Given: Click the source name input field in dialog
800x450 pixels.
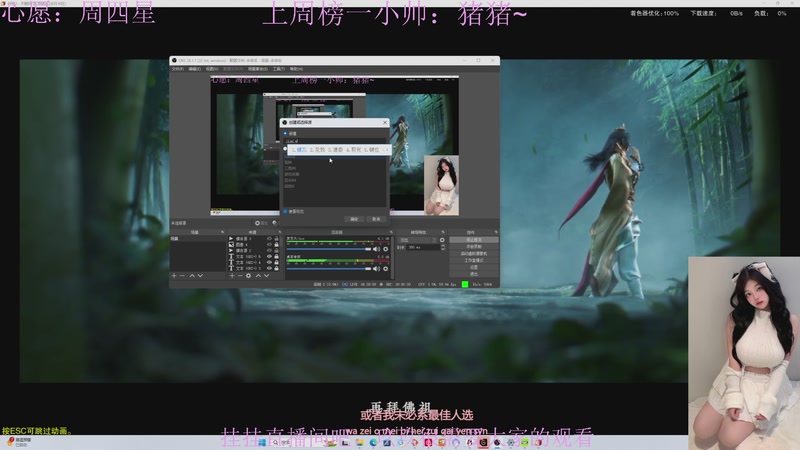Looking at the screenshot, I should [335, 141].
